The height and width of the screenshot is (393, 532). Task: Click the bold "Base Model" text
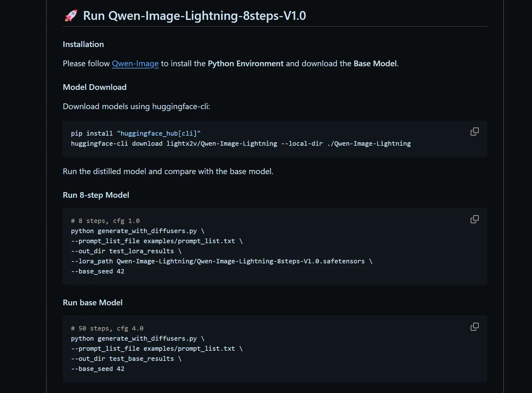point(375,63)
